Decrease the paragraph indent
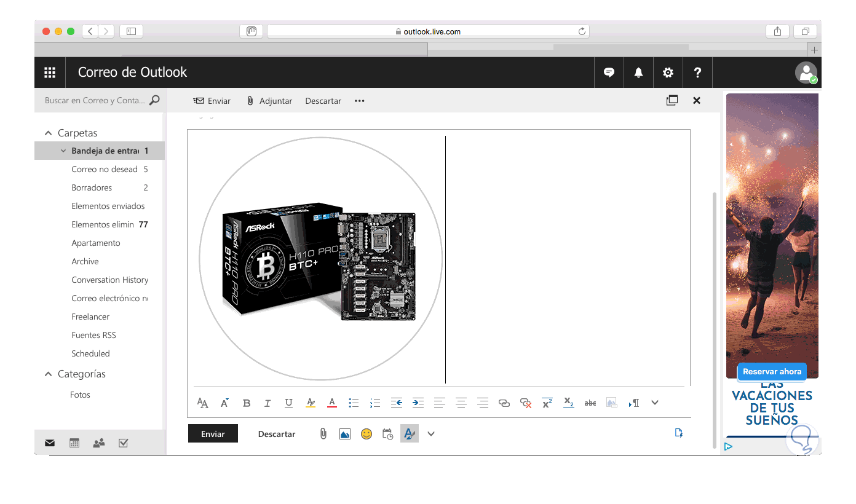Image resolution: width=856 pixels, height=504 pixels. (397, 403)
